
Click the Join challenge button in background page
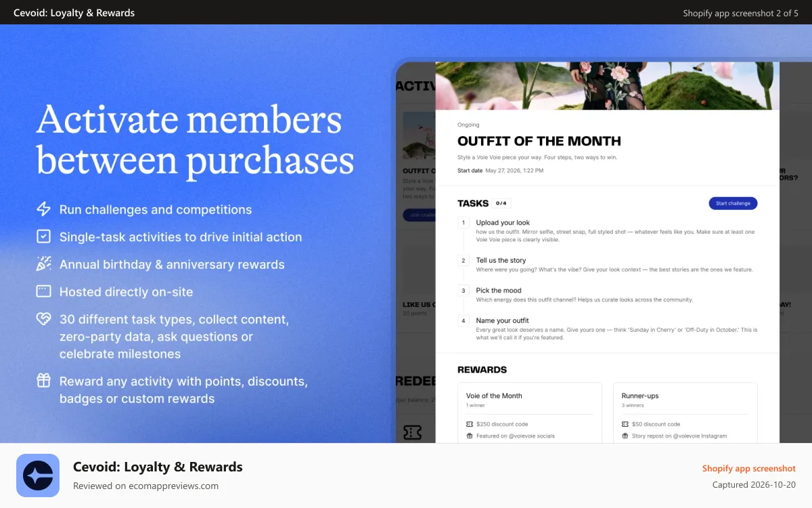click(420, 215)
